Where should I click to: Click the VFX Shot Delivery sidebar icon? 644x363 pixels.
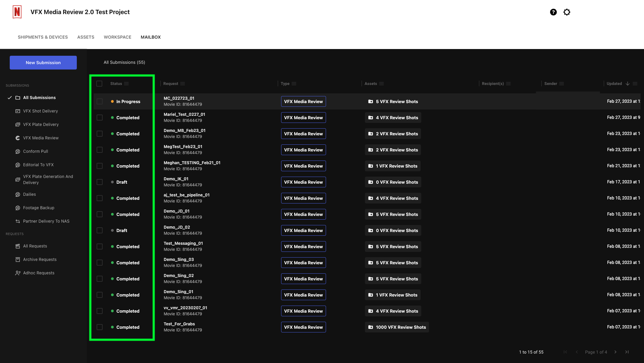pos(18,111)
